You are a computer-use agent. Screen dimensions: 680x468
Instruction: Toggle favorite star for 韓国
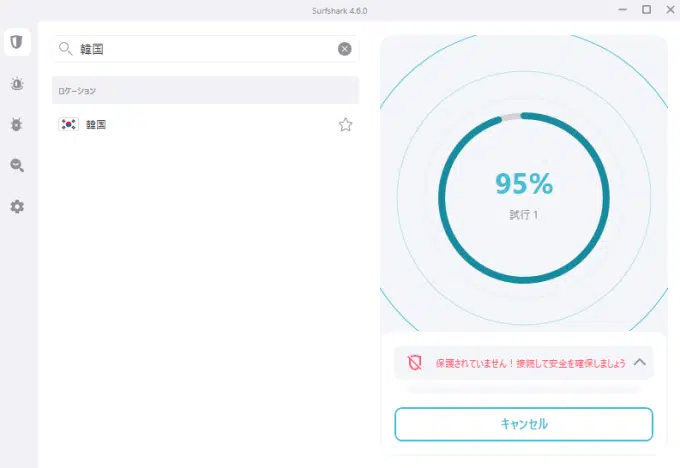tap(345, 125)
